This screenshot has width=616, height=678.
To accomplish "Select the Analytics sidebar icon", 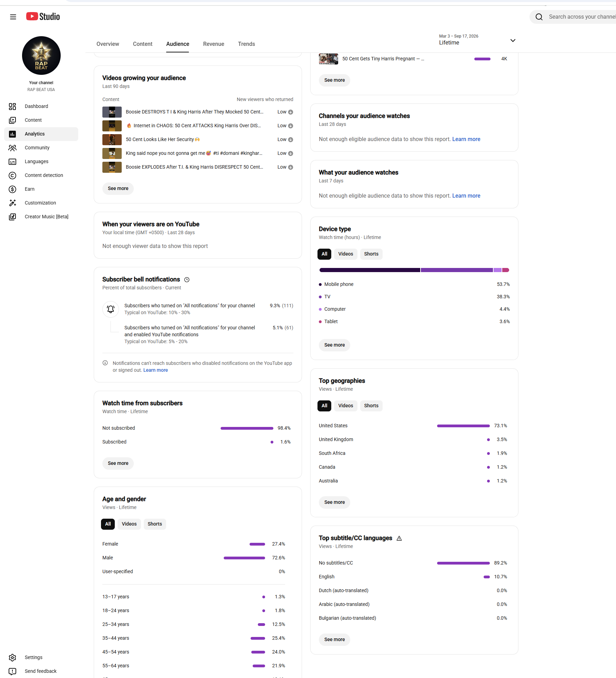I will [12, 134].
